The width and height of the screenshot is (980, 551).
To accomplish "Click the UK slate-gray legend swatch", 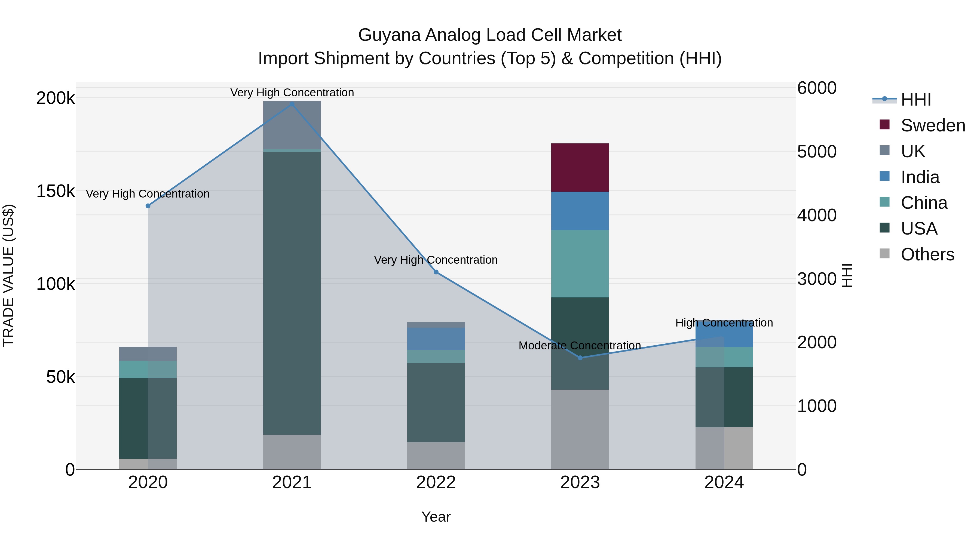I will [x=884, y=150].
